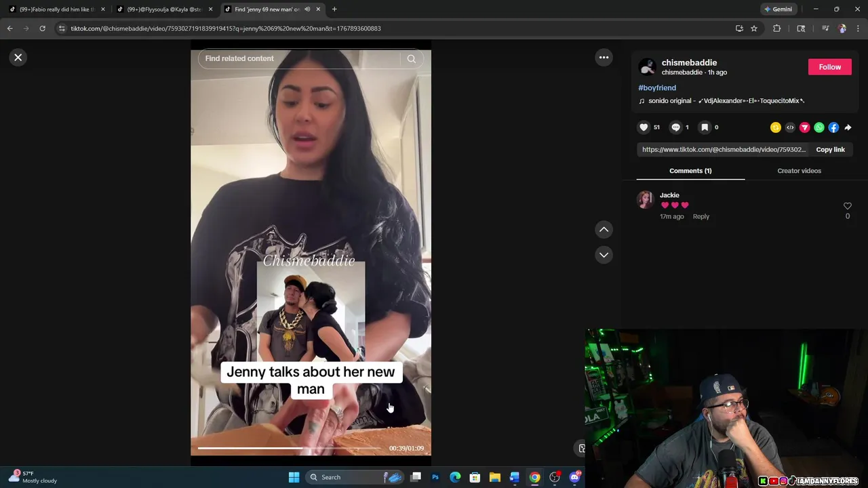Open the #boyfriend hashtag
The image size is (868, 488).
(x=657, y=88)
